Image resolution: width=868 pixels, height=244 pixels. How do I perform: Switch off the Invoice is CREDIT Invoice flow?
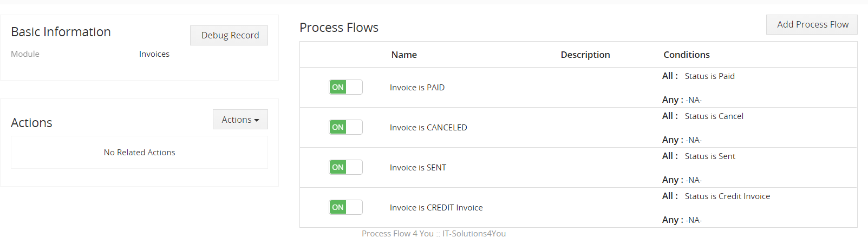click(345, 207)
